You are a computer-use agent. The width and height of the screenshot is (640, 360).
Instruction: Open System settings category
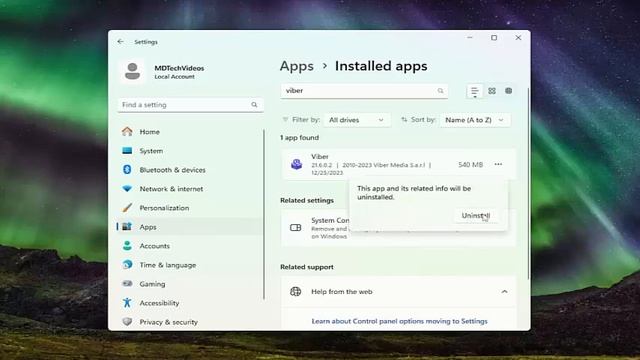190,151
